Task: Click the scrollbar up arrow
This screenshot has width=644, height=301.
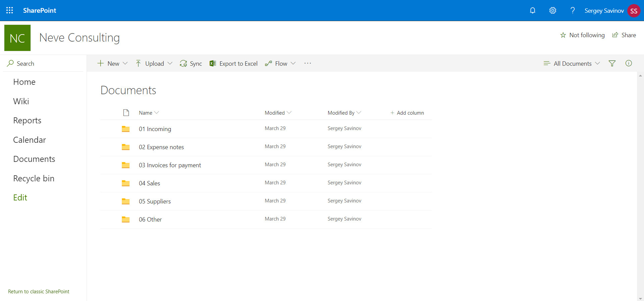Action: pyautogui.click(x=641, y=76)
